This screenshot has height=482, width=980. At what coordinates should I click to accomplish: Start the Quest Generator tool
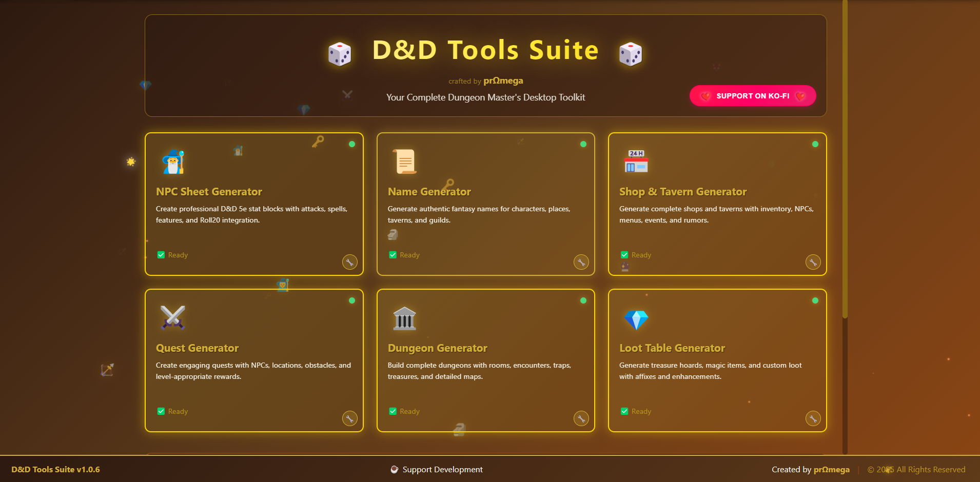(254, 360)
